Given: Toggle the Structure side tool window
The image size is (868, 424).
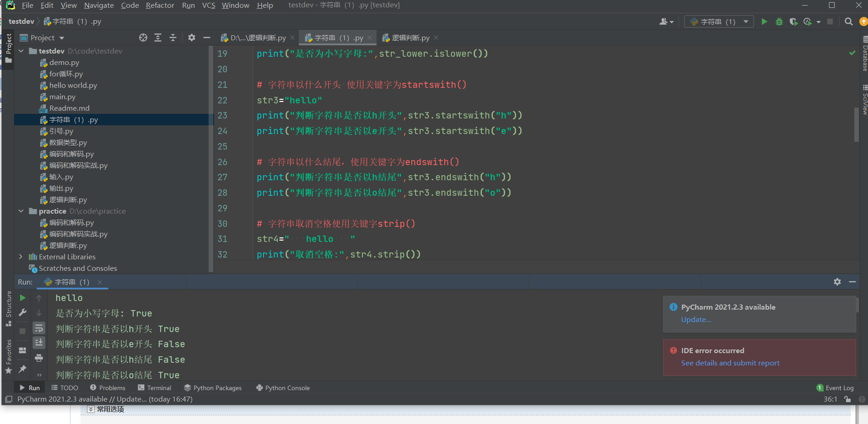Looking at the screenshot, I should 8,309.
